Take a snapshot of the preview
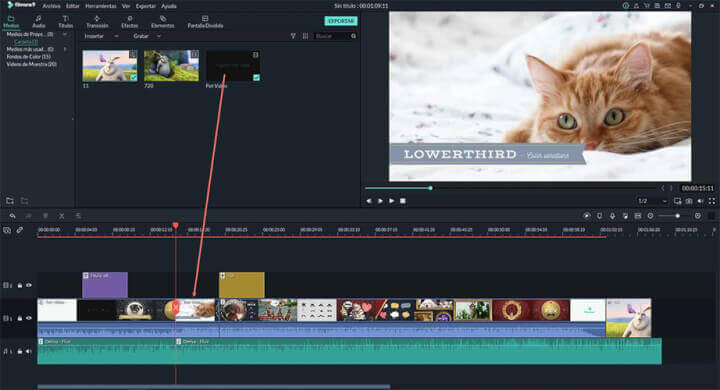Viewport: 720px width, 390px height. (x=689, y=201)
